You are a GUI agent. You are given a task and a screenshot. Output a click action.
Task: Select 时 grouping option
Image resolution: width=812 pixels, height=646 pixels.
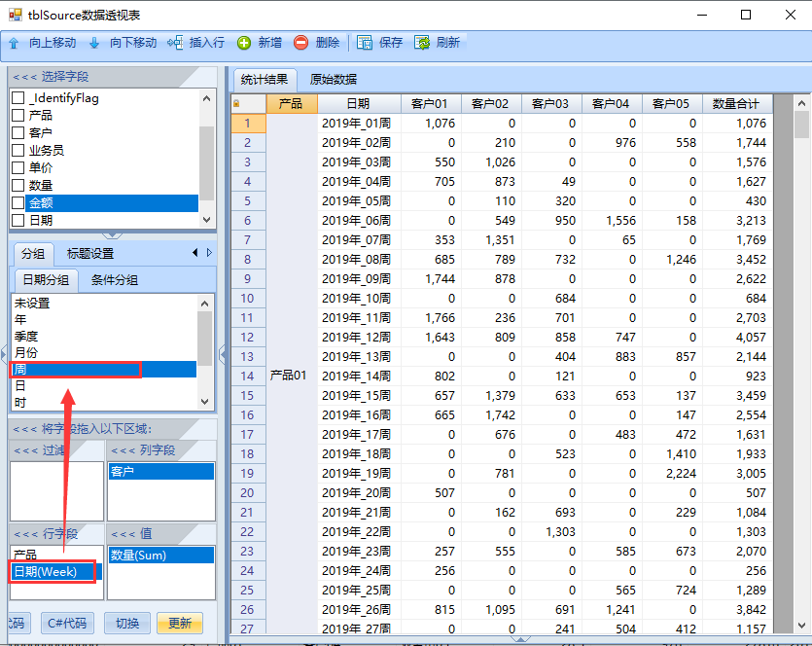[x=104, y=403]
